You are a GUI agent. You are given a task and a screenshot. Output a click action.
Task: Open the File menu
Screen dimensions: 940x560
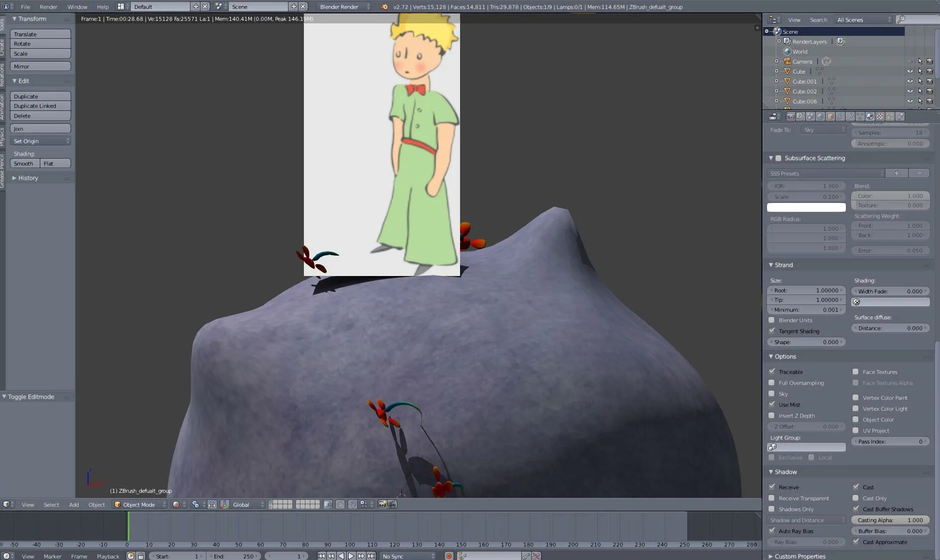click(25, 7)
